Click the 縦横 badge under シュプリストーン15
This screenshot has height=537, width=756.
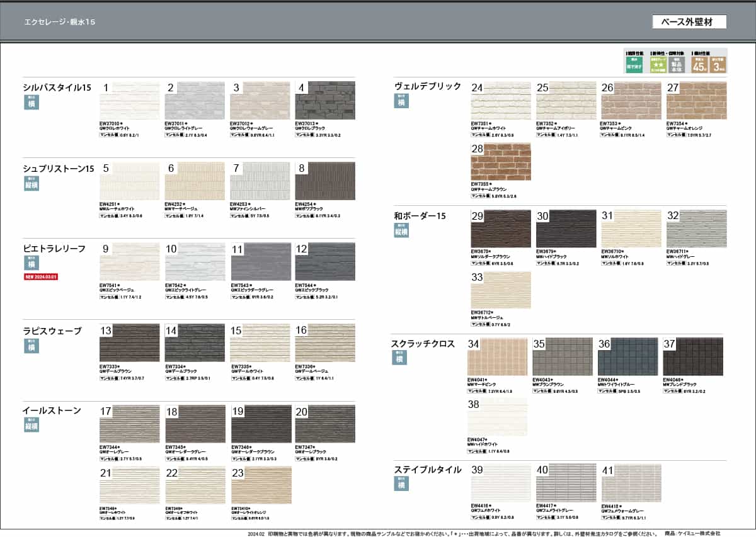click(31, 184)
